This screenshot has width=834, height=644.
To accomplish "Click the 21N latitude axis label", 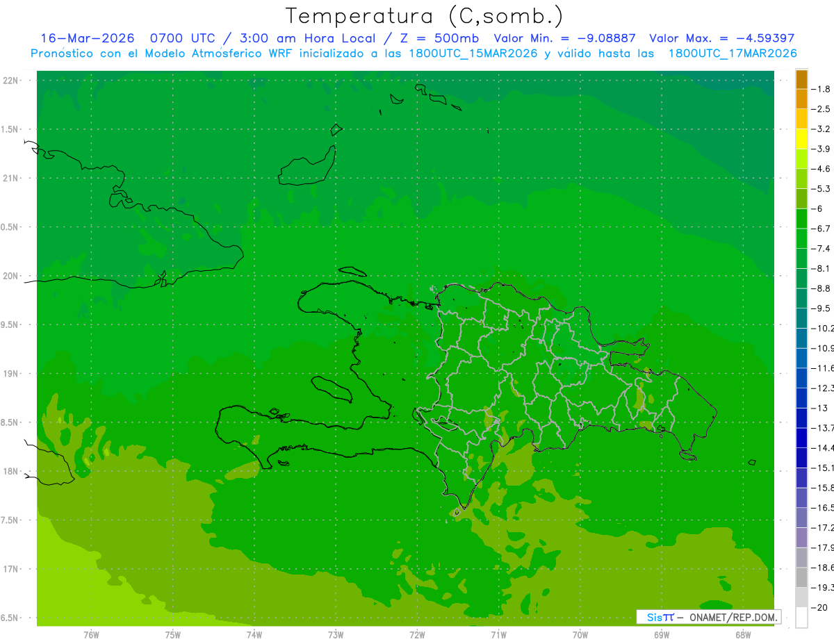I will pyautogui.click(x=11, y=179).
